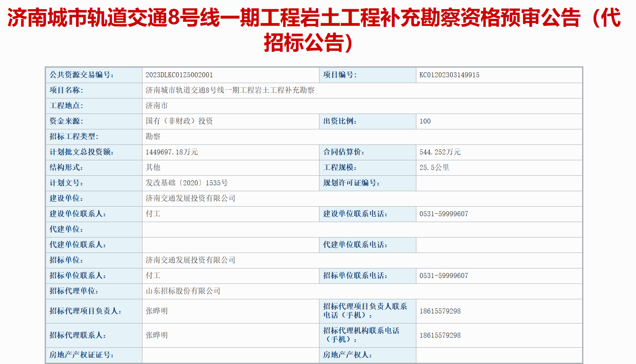Image resolution: width=636 pixels, height=364 pixels.
Task: Select contract estimate 544.252万元
Action: pyautogui.click(x=440, y=152)
